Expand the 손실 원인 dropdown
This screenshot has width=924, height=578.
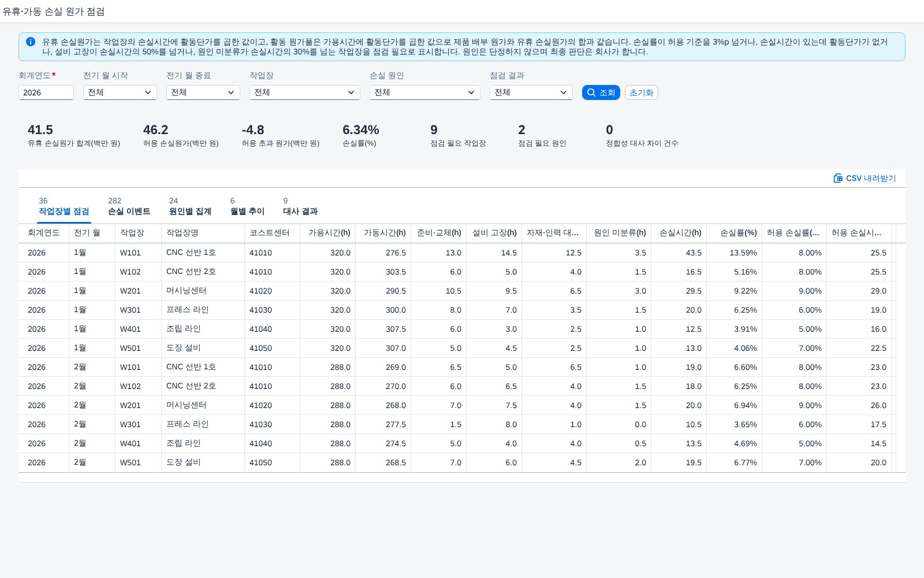click(x=425, y=92)
